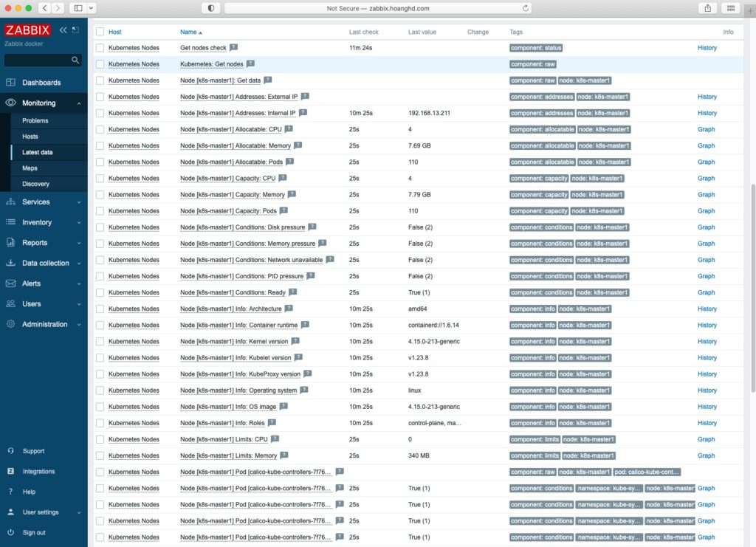Click the page vertical scrollbar
Viewport: 756px width, 547px height.
coord(752,288)
